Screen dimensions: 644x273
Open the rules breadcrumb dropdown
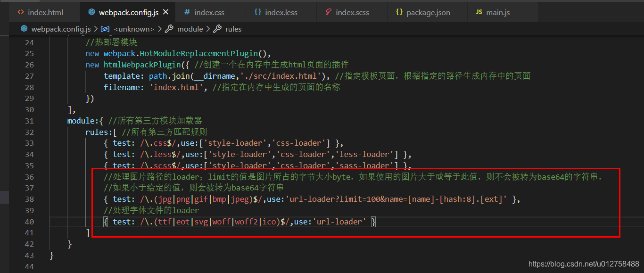(234, 29)
